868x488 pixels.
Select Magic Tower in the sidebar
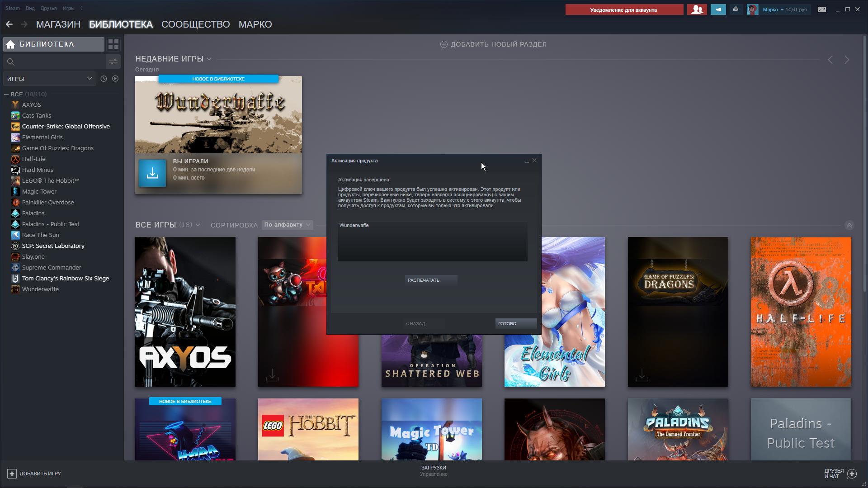tap(39, 192)
